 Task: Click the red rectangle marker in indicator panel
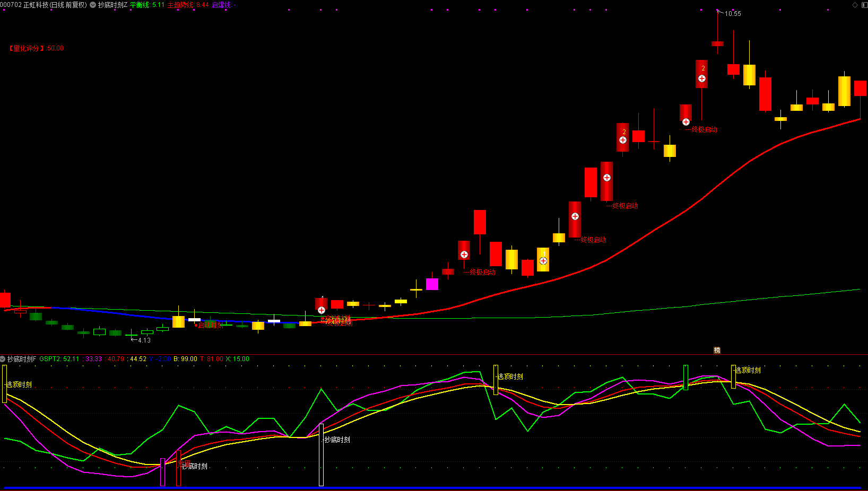pos(178,468)
